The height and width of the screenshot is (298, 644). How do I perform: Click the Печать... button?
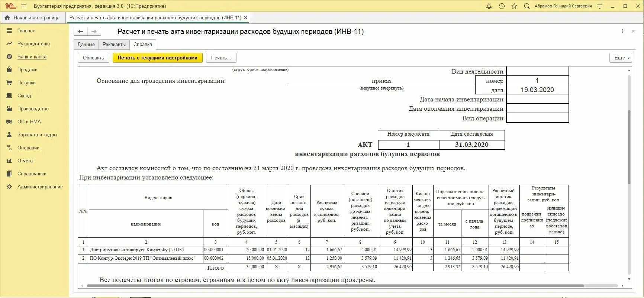tap(221, 58)
